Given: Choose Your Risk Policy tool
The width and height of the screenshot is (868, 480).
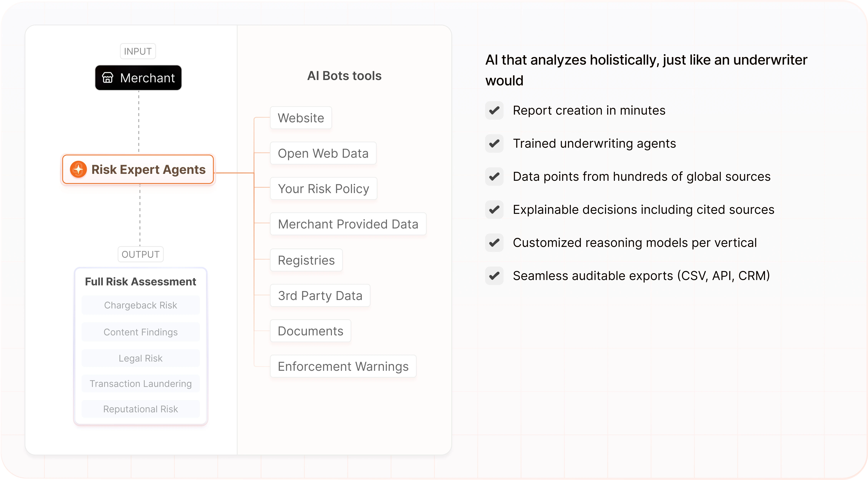Looking at the screenshot, I should click(323, 188).
